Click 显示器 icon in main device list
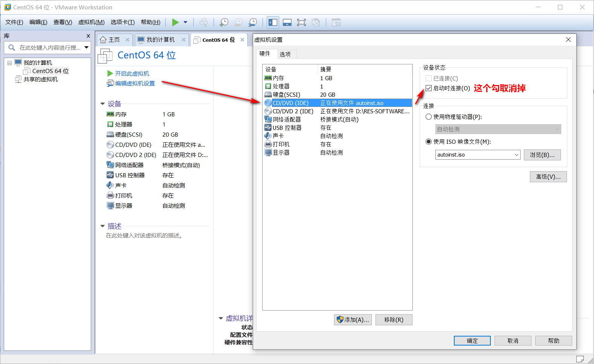Image resolution: width=594 pixels, height=364 pixels. pyautogui.click(x=110, y=206)
